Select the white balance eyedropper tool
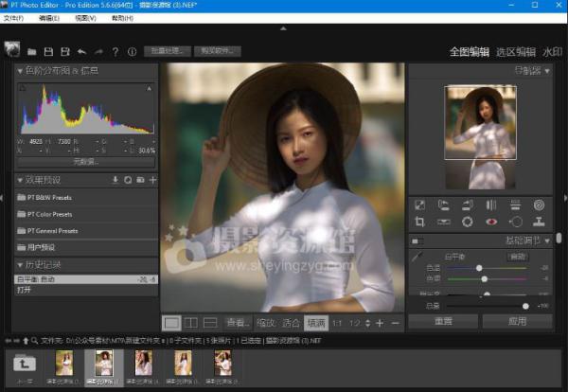This screenshot has height=392, width=568. coord(417,257)
